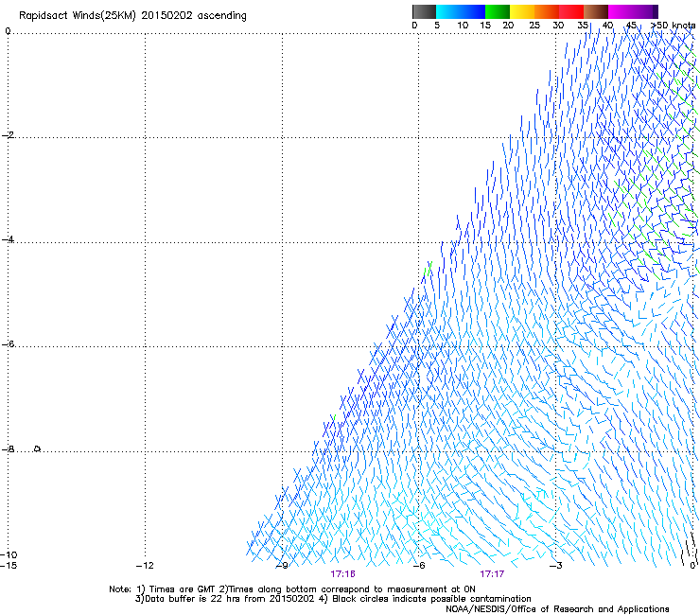Select the '-8' latitude label on left axis
Viewport: 700px width, 615px height.
(x=8, y=448)
